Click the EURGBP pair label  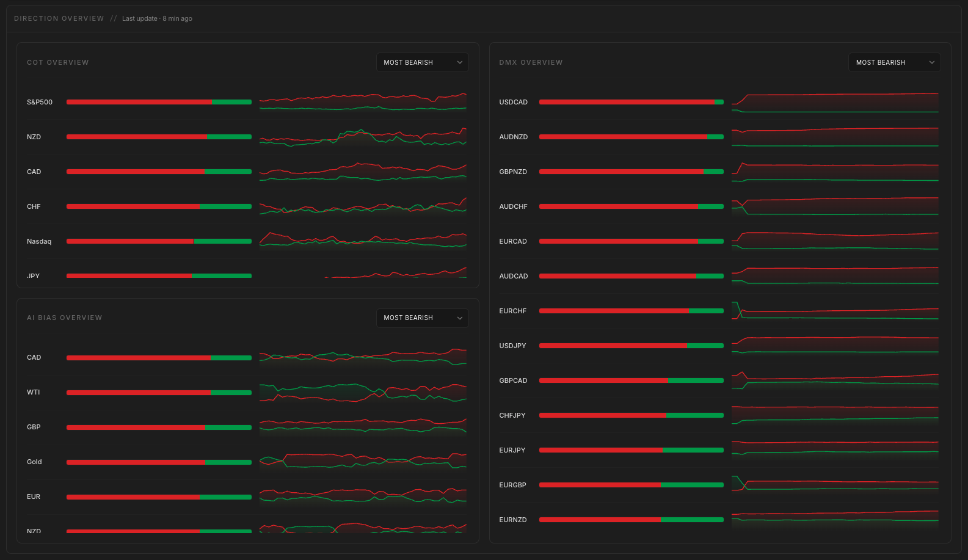pos(513,485)
